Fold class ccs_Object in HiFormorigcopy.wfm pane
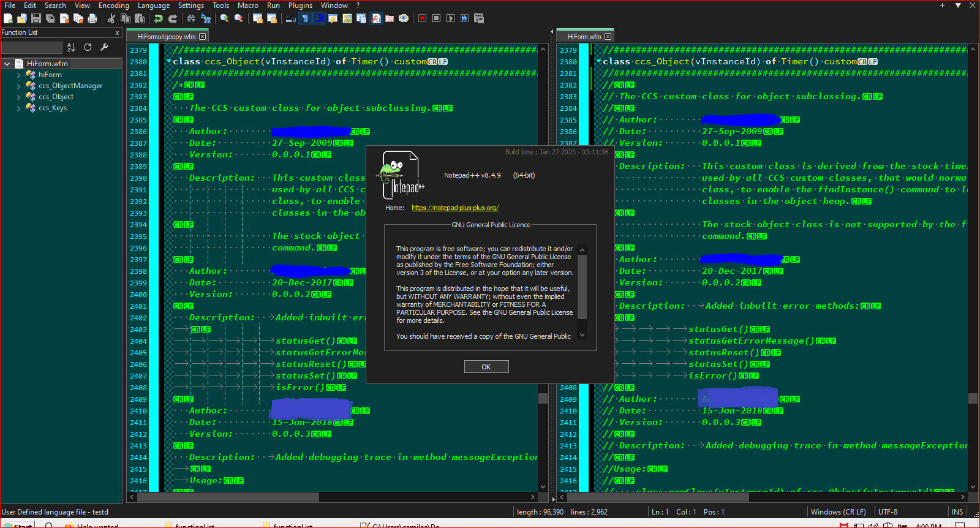 [168, 61]
